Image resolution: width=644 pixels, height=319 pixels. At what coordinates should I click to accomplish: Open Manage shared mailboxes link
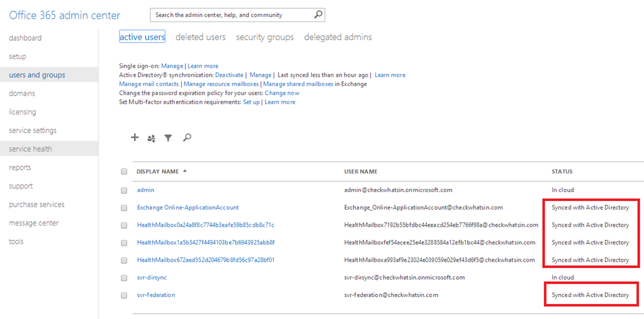coord(297,84)
